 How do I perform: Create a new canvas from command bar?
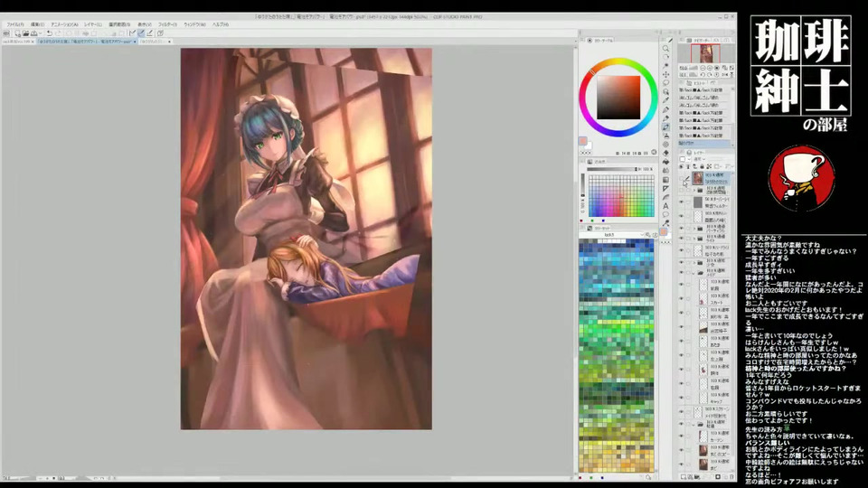[x=18, y=33]
